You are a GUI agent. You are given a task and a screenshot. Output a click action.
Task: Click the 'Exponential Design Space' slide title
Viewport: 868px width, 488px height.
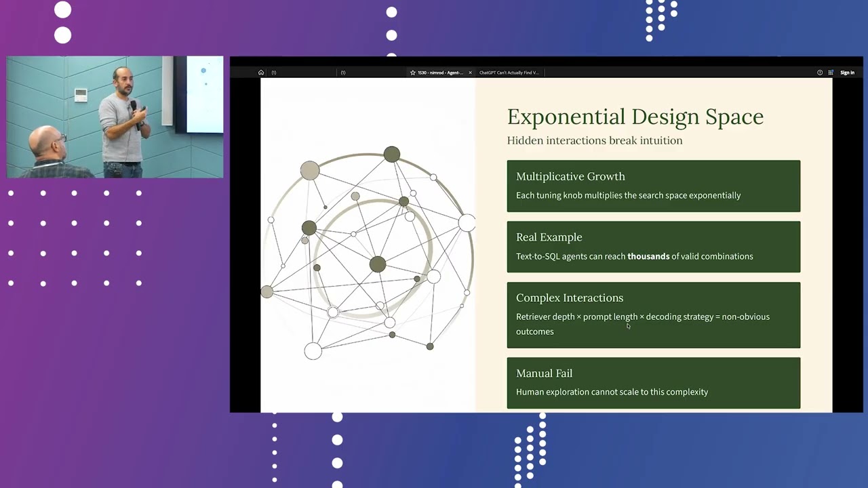click(x=635, y=117)
